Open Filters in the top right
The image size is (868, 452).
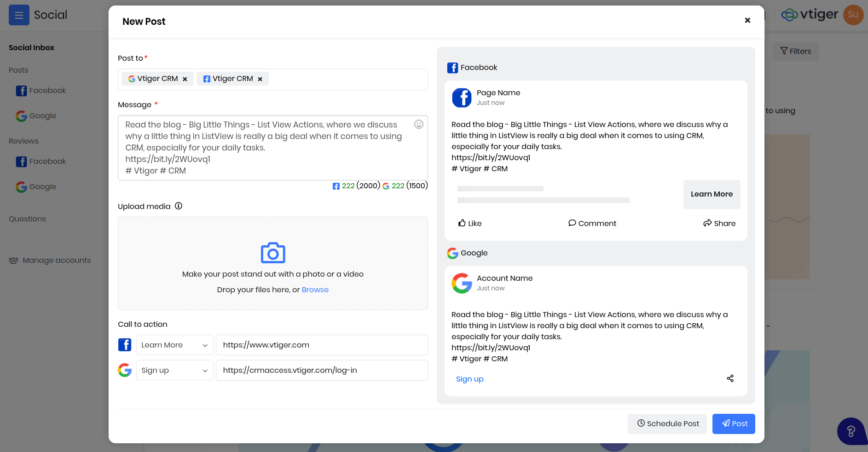click(x=795, y=51)
